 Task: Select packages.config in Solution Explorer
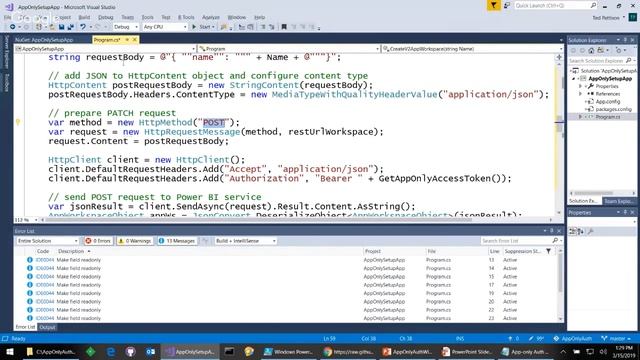(613, 109)
